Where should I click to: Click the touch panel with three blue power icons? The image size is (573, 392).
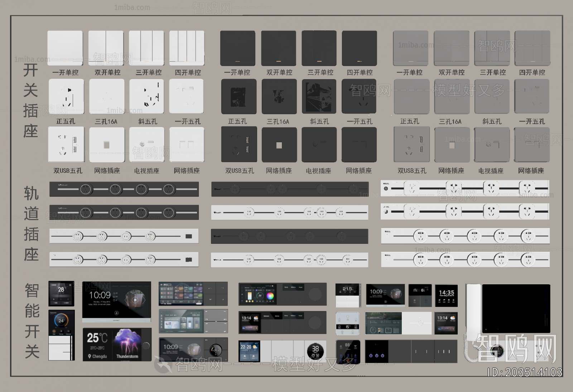pos(376,352)
